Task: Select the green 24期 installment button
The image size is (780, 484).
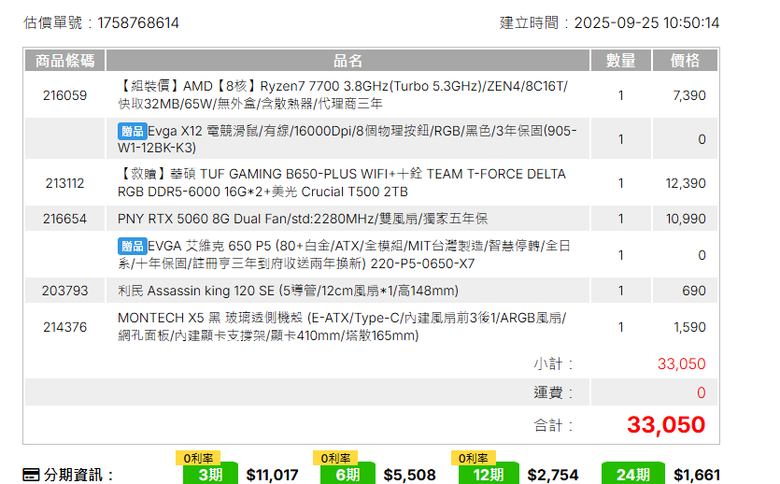Action: click(x=633, y=475)
